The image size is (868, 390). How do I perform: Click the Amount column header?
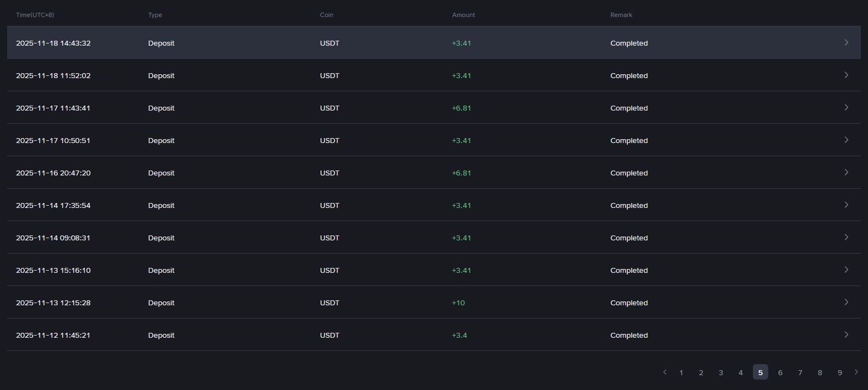click(463, 15)
